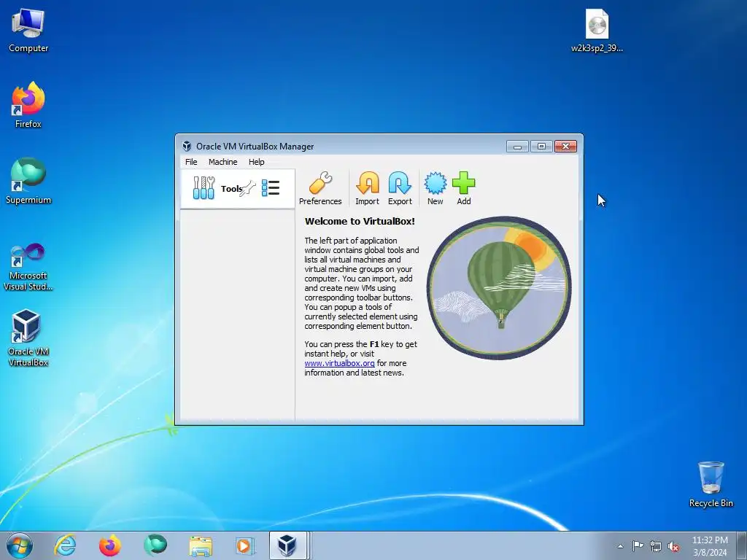Click the network tray icon
Viewport: 747px width, 560px height.
coord(656,546)
